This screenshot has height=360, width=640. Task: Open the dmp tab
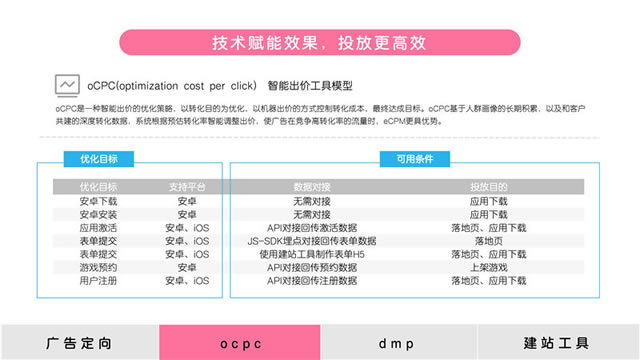(399, 343)
